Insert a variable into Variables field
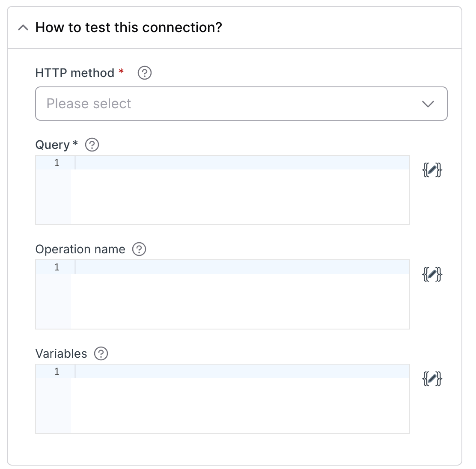This screenshot has height=469, width=476. [432, 379]
